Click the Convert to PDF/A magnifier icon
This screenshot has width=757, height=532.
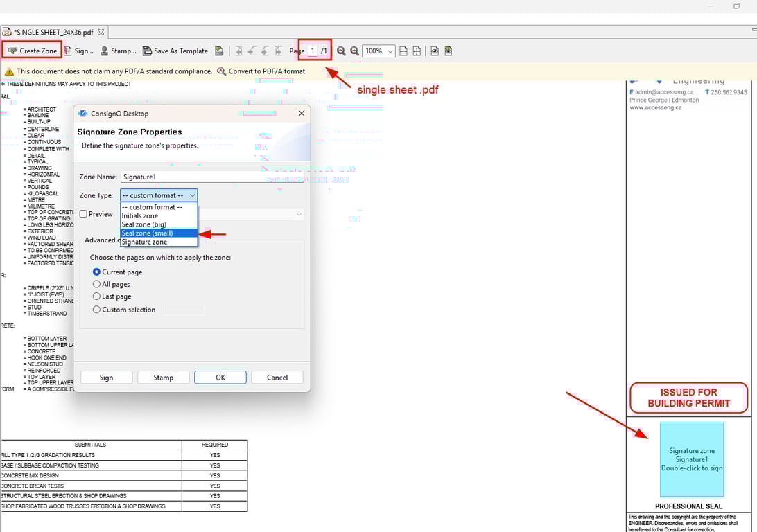(x=221, y=71)
